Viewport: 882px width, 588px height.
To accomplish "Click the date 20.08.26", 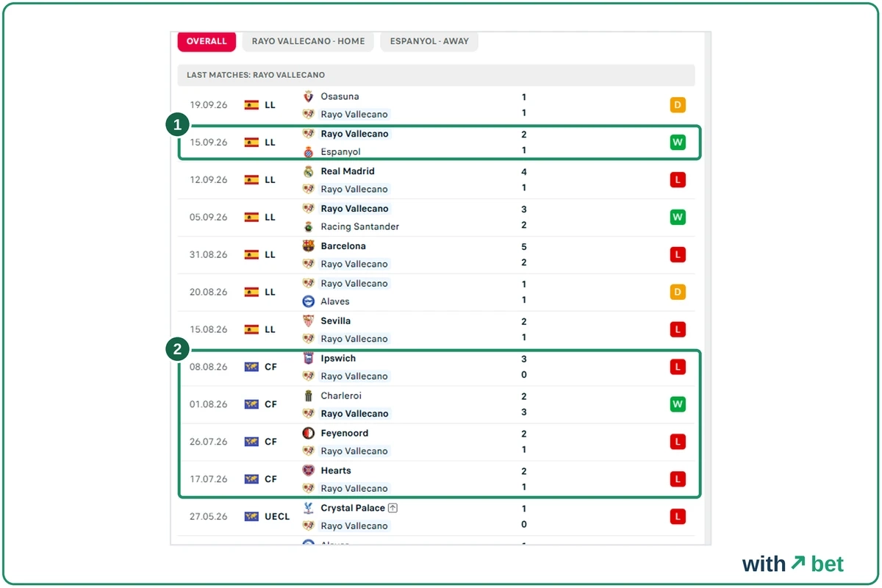I will (209, 293).
